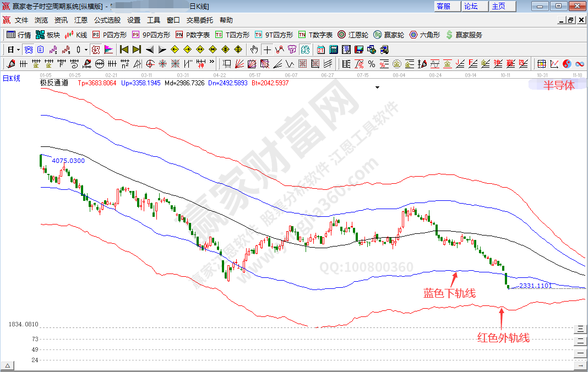Select the crosshair cursor tool

[x=267, y=50]
